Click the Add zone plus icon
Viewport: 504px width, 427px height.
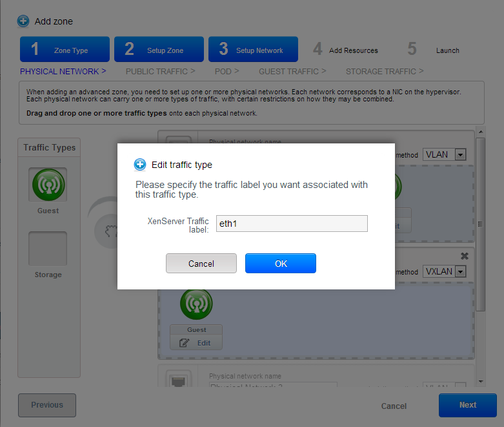(23, 21)
